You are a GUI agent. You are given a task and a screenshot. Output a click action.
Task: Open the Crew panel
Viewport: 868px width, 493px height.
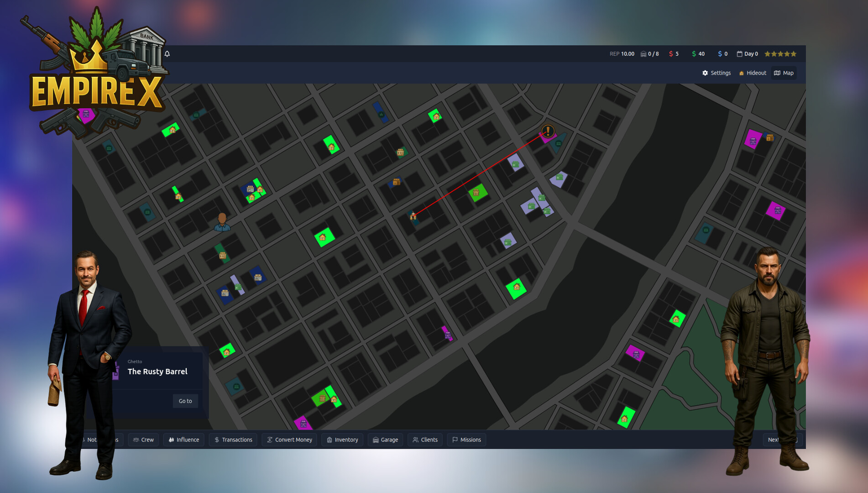point(143,440)
